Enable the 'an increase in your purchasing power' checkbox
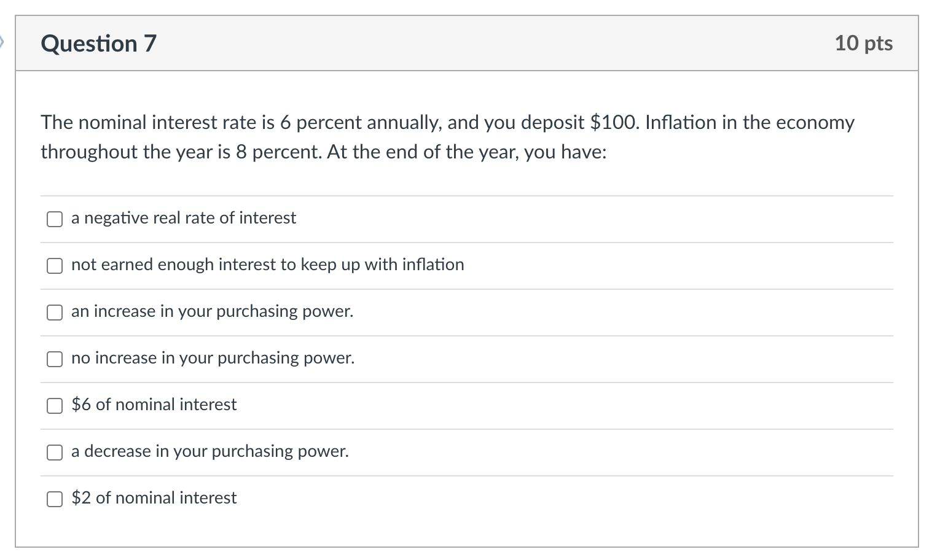Viewport: 940px width, 560px height. tap(55, 313)
